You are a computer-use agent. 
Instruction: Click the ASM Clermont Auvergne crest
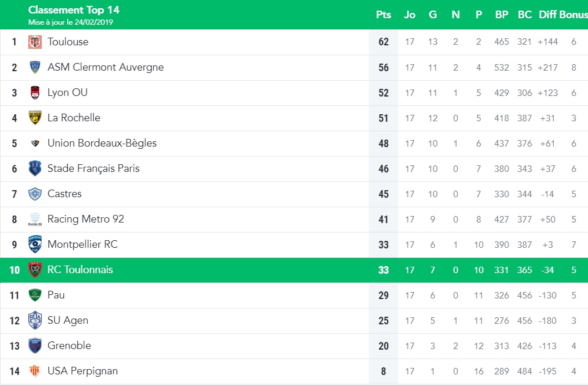point(35,68)
